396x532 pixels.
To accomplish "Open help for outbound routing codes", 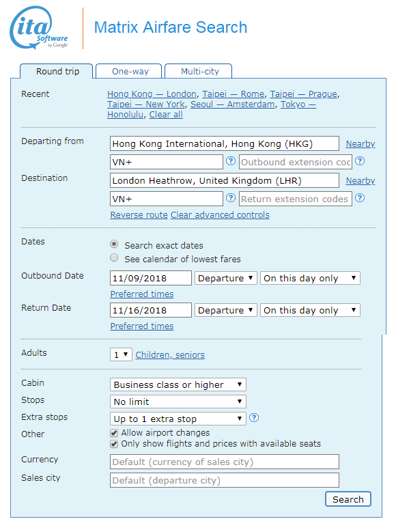I will click(231, 160).
